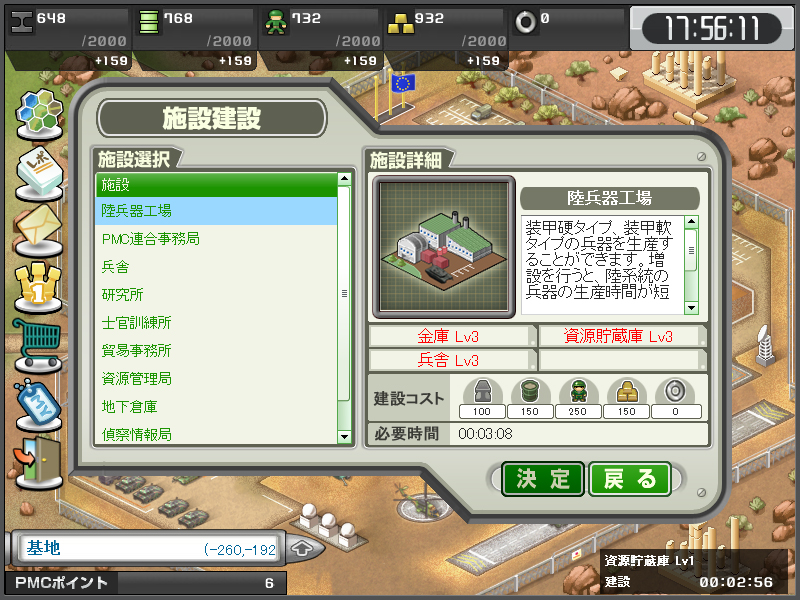Click description box scroll down arrow
The height and width of the screenshot is (600, 800).
(691, 308)
